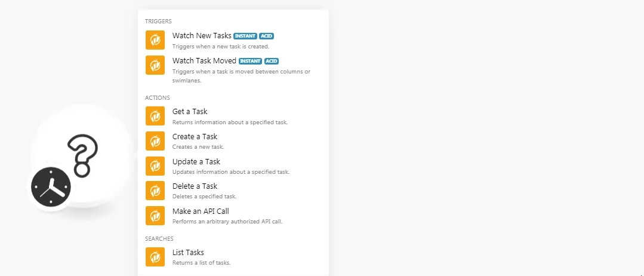This screenshot has width=644, height=276.
Task: Select the Watch New Tasks trigger
Action: click(233, 40)
